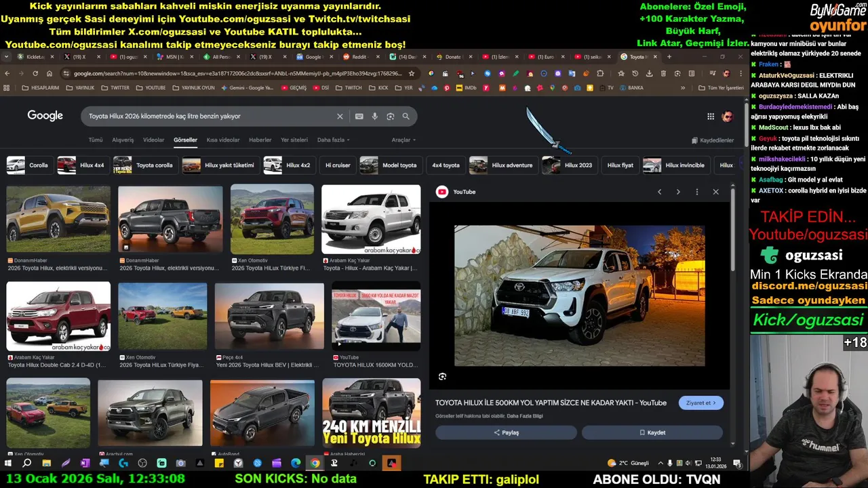868x488 pixels.
Task: Open YAYINLIK bookmarks folder
Action: 80,87
